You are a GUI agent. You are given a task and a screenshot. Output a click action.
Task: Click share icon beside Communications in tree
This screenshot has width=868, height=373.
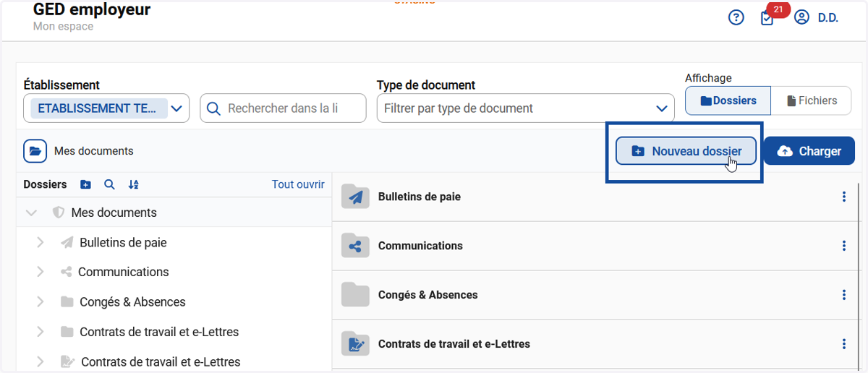pyautogui.click(x=67, y=272)
